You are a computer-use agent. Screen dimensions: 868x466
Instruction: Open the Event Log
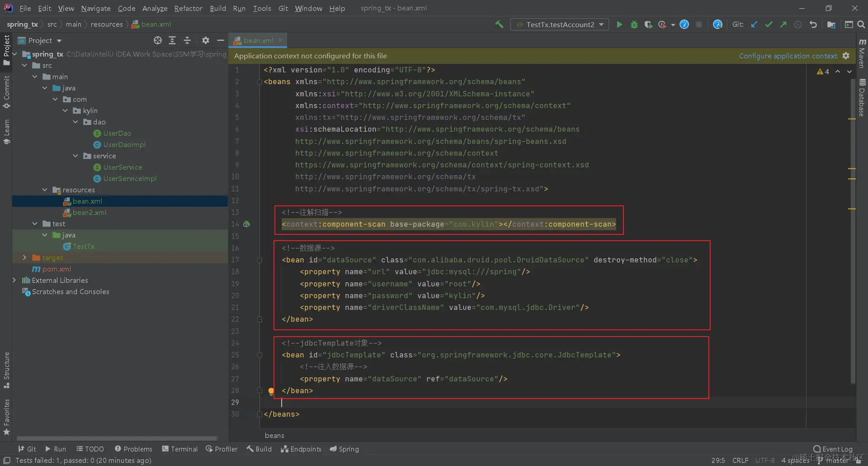click(833, 449)
